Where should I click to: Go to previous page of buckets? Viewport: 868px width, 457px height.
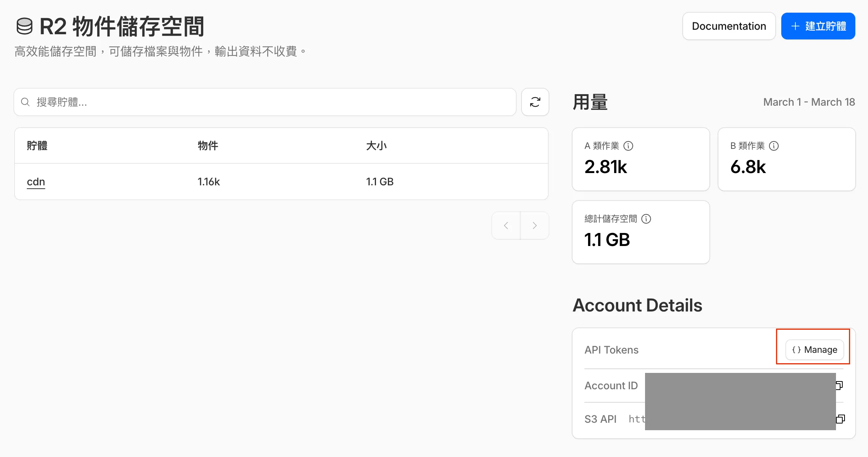506,226
